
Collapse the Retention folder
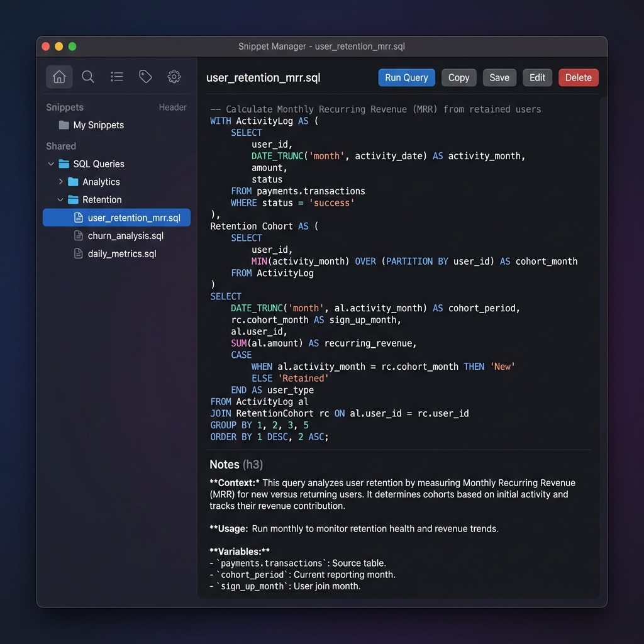point(60,199)
